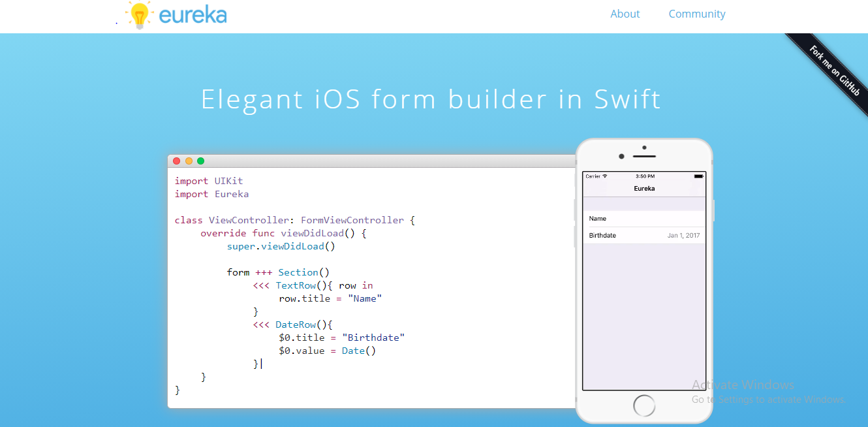
Task: Click '$0.value = Date()' code line
Action: 328,351
